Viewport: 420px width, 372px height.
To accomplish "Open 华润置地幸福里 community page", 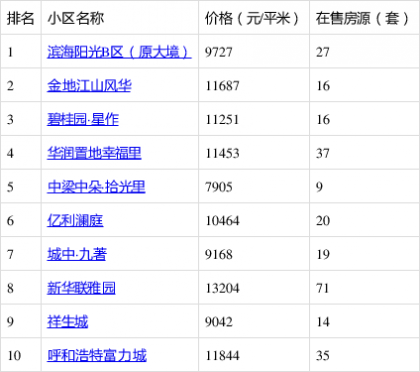I will click(94, 153).
